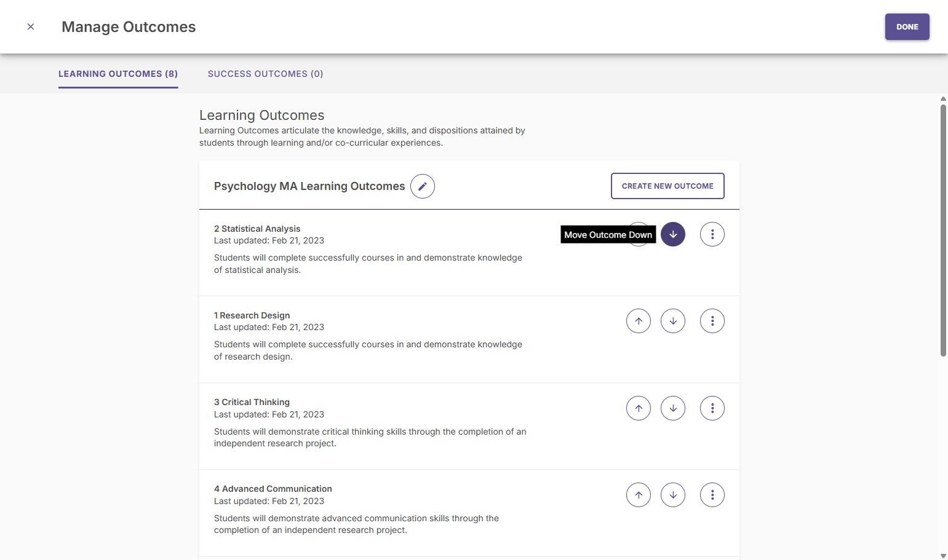Image resolution: width=948 pixels, height=560 pixels.
Task: Edit Psychology MA Learning Outcomes title with the pencil icon
Action: [x=423, y=186]
